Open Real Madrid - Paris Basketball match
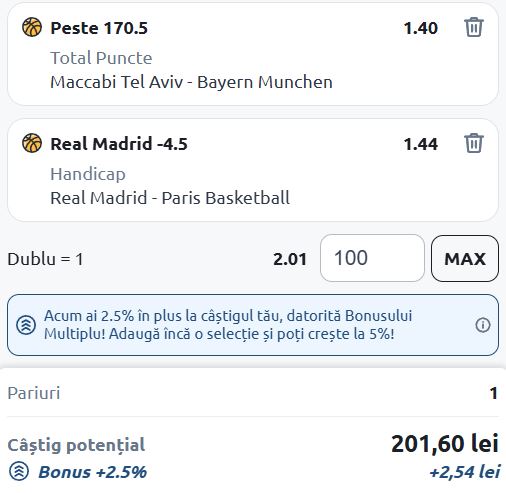Screen dimensions: 506x493 [x=170, y=198]
